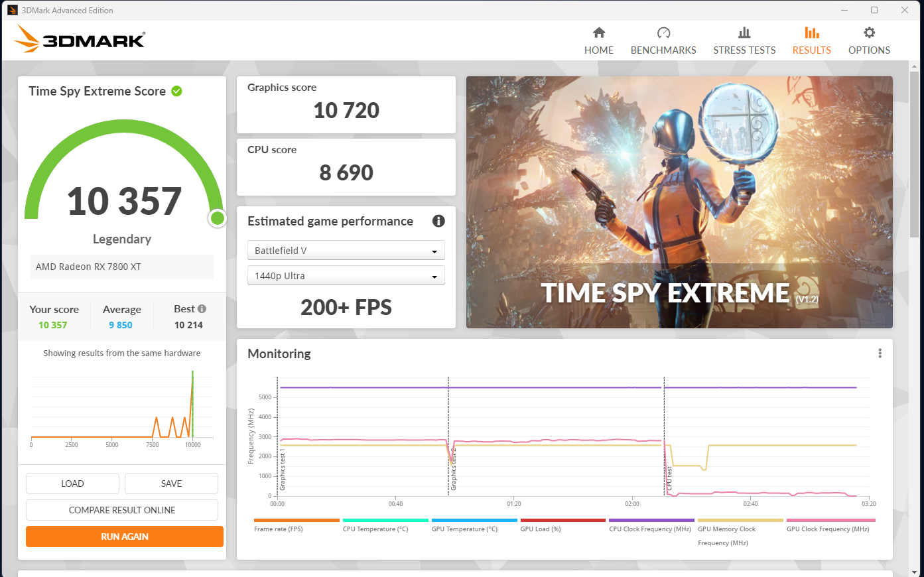This screenshot has height=577, width=924.
Task: Click the Graphics test 2 marker line
Action: 448,436
